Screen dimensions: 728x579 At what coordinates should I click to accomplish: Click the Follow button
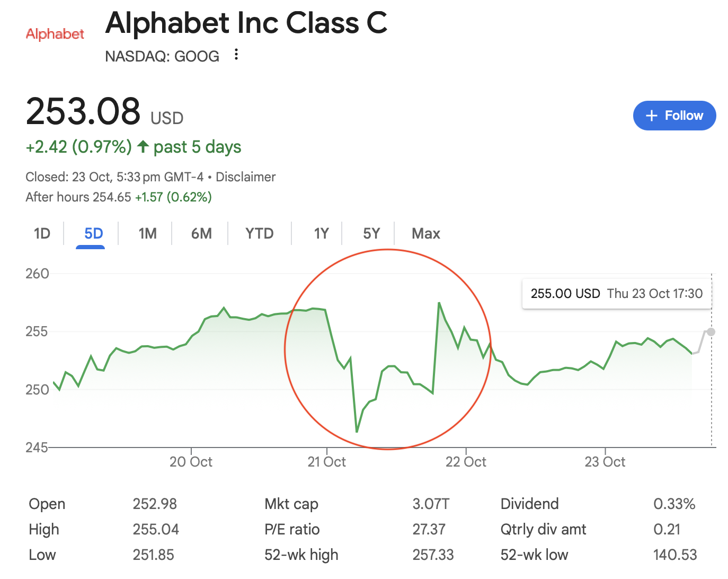pos(674,116)
